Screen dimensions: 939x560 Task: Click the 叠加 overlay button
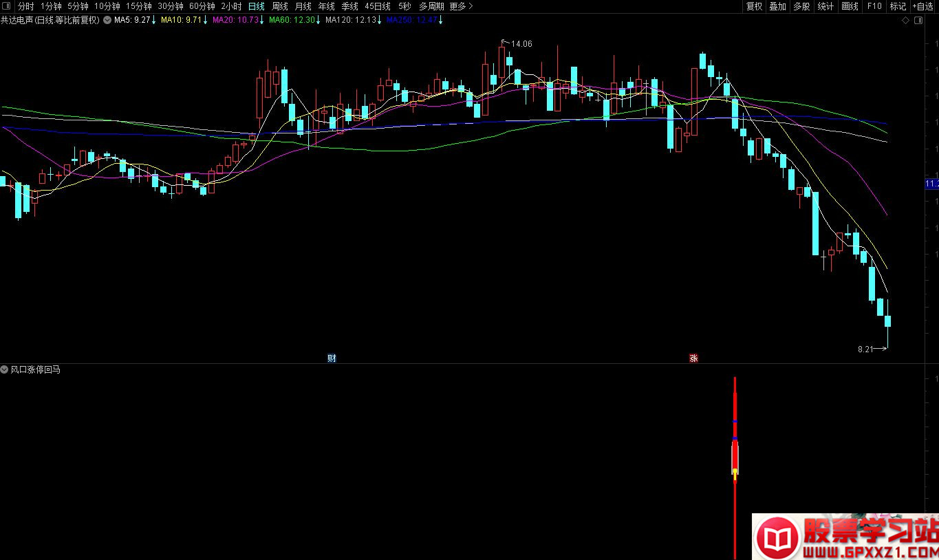coord(778,6)
